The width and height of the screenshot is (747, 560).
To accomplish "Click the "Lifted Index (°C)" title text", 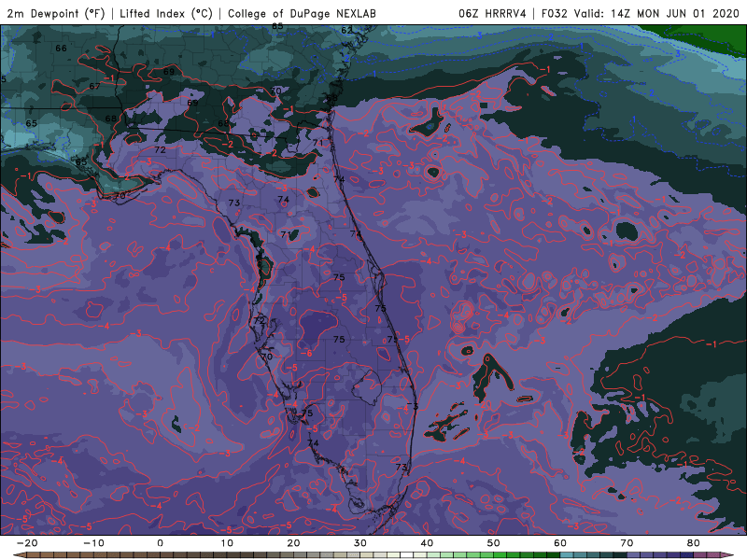I will point(166,13).
